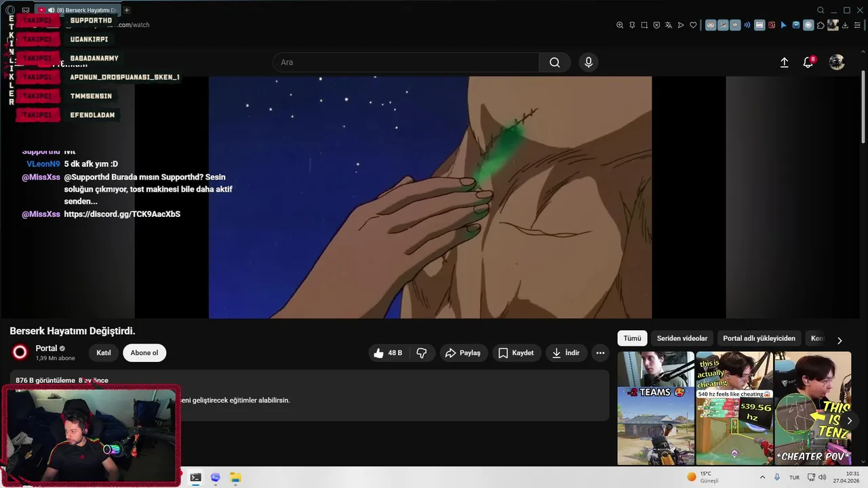
Task: Open File Explorer folder on taskbar
Action: tap(235, 477)
